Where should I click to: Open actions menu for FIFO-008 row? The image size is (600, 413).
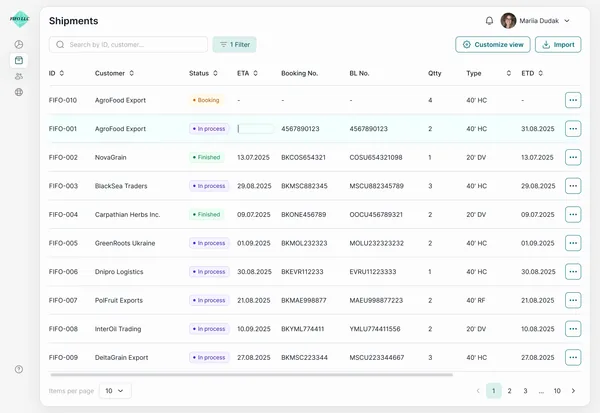point(573,329)
